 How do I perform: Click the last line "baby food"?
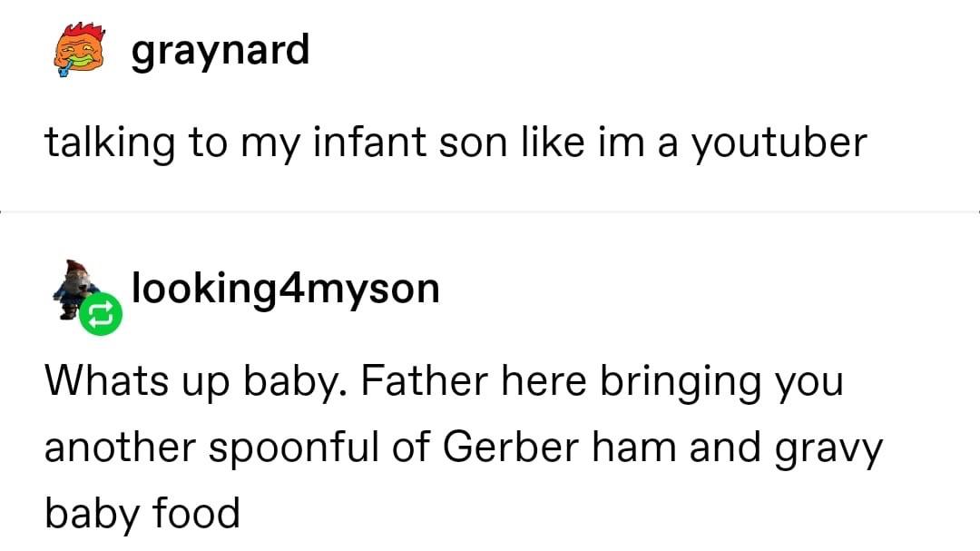click(x=142, y=513)
